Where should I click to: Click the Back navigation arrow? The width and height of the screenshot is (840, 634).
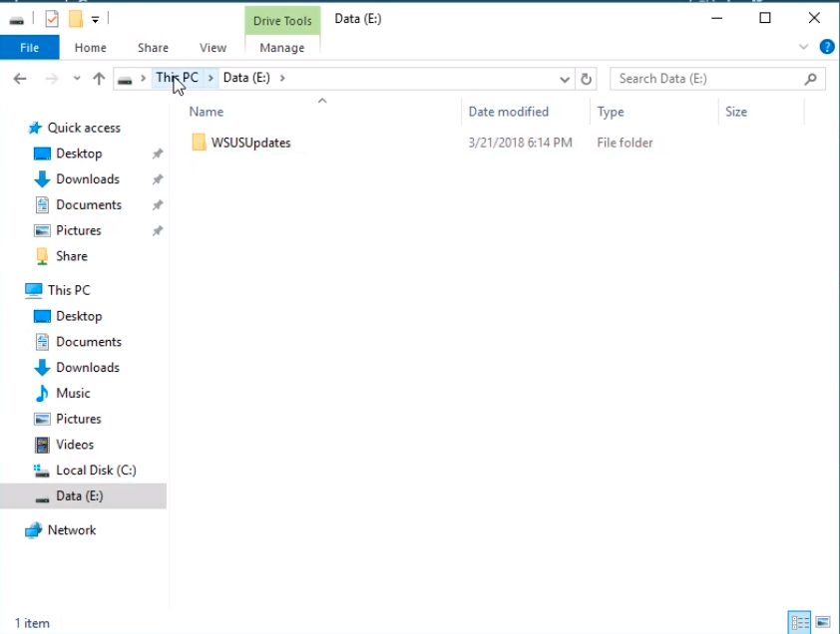[x=20, y=79]
